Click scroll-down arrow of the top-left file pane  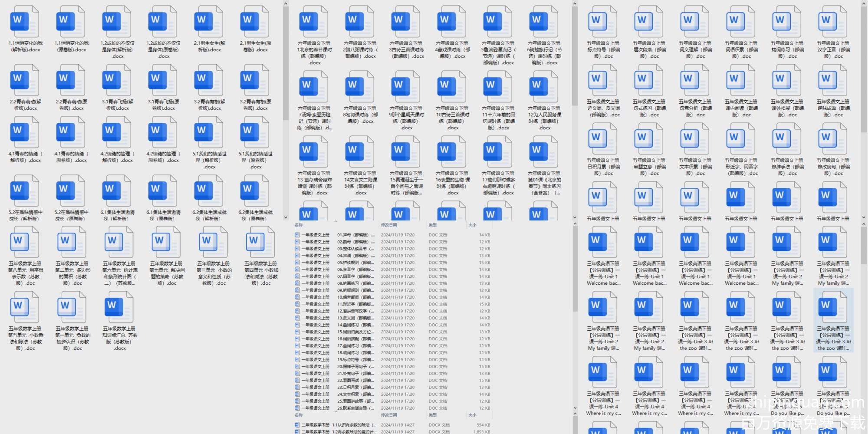(x=286, y=217)
